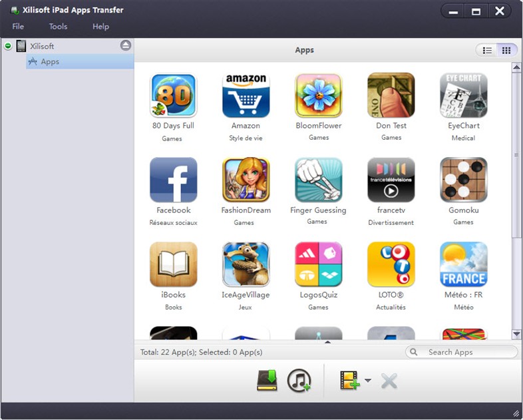This screenshot has height=420, width=523.
Task: Click the add apps to device icon
Action: (x=350, y=380)
